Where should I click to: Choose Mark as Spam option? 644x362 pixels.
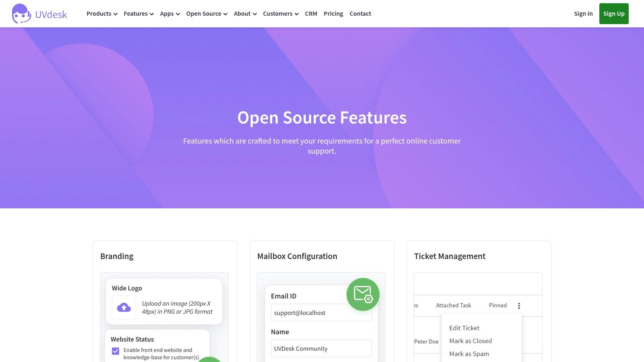pos(469,354)
